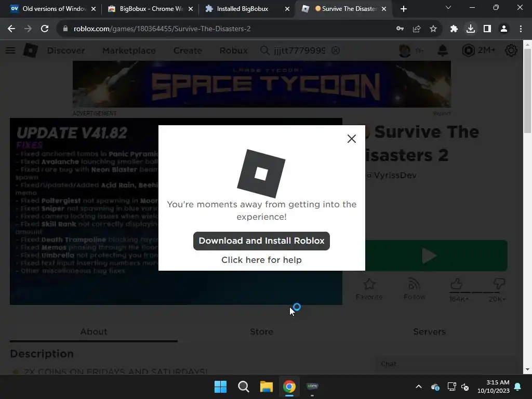Open the Click here for help link
The height and width of the screenshot is (399, 532).
click(261, 260)
